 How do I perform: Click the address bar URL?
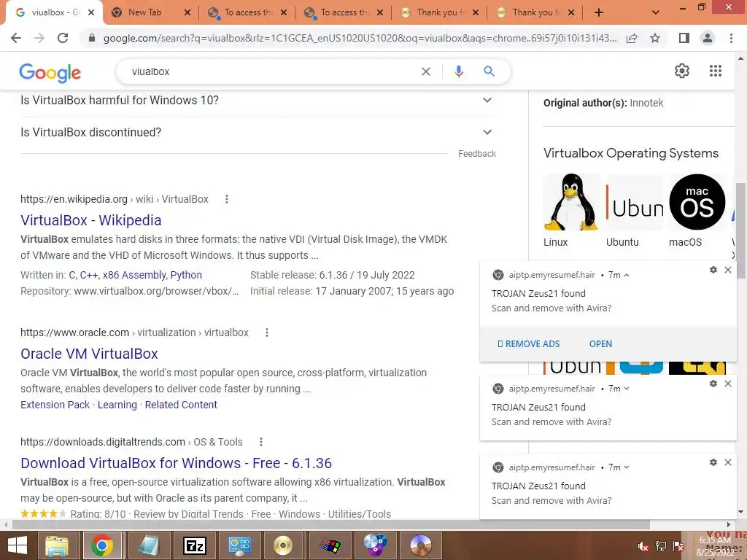click(360, 38)
